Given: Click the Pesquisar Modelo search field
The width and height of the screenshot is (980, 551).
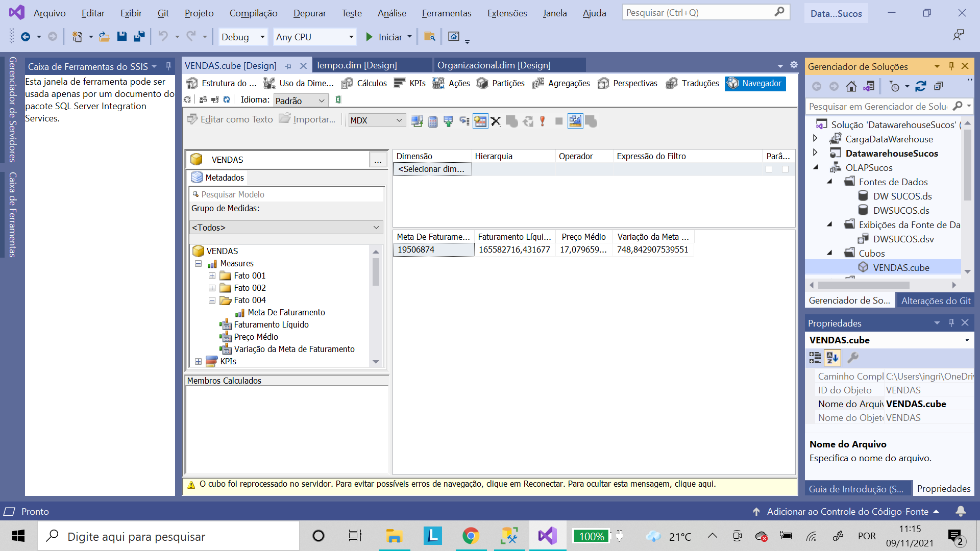Looking at the screenshot, I should click(x=287, y=194).
